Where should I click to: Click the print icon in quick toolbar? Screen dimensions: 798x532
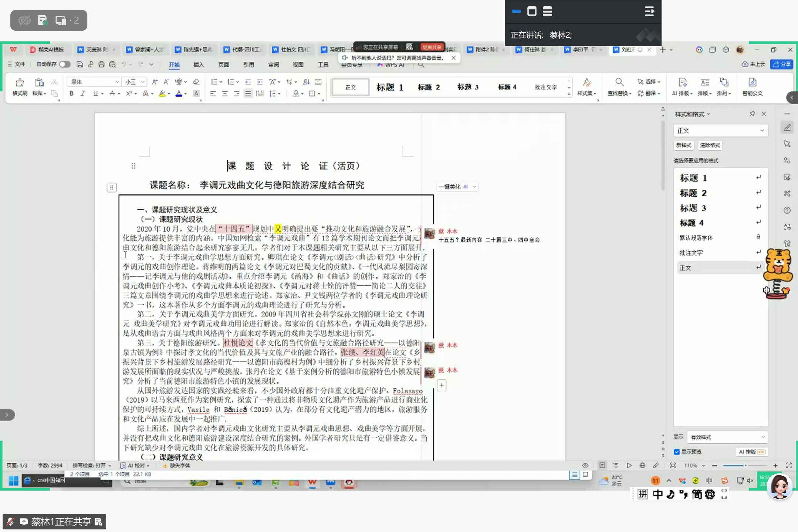point(101,64)
